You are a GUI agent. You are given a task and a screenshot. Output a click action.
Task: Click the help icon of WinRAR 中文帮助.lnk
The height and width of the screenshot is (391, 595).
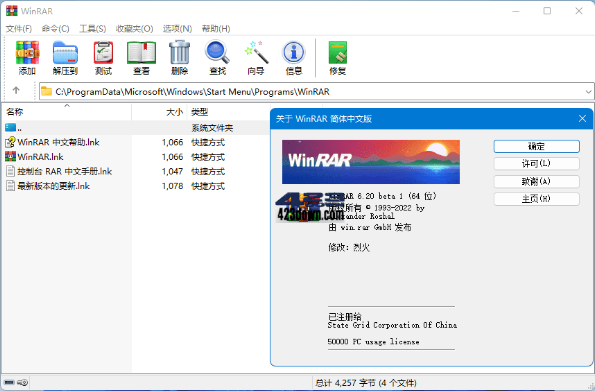point(10,142)
